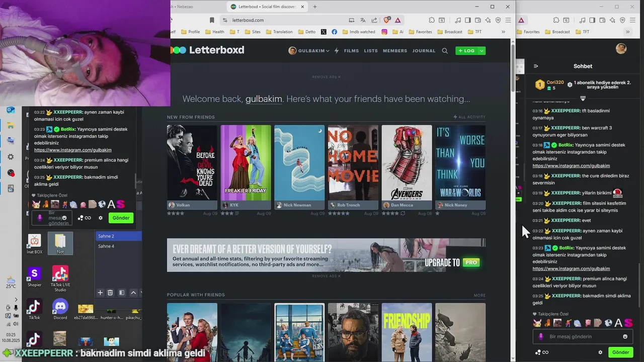Open the dropdown arrow next to the LOG button
644x362 pixels.
(481, 51)
